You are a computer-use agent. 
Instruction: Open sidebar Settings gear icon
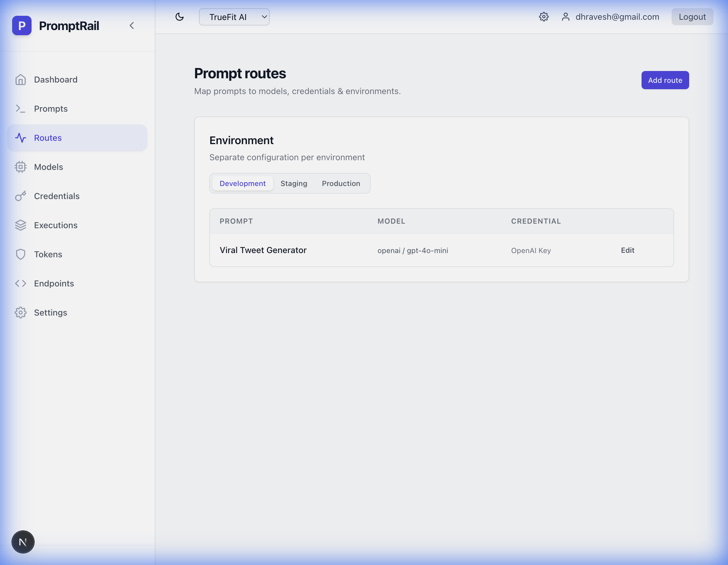pyautogui.click(x=20, y=313)
